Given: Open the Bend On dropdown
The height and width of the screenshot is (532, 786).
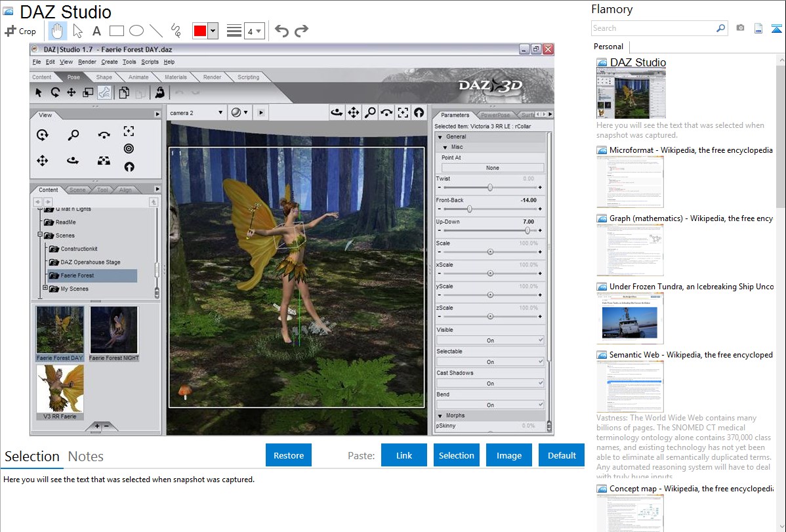Looking at the screenshot, I should [490, 405].
